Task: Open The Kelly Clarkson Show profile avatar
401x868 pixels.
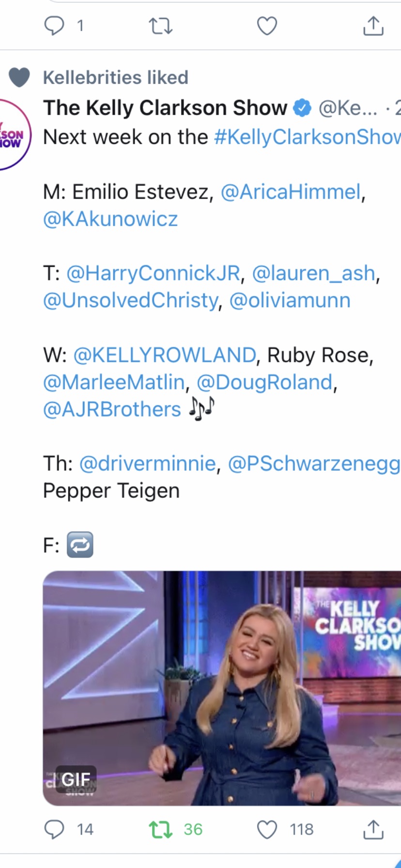Action: point(15,135)
